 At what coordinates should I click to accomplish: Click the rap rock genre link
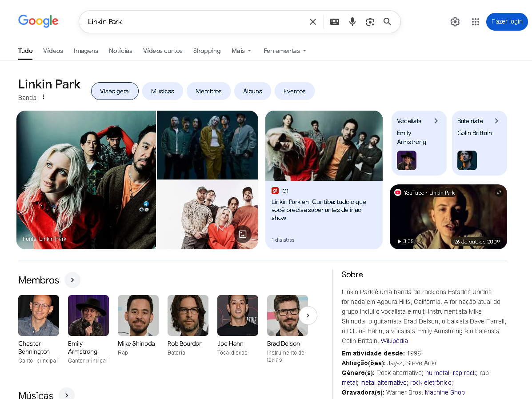464,373
